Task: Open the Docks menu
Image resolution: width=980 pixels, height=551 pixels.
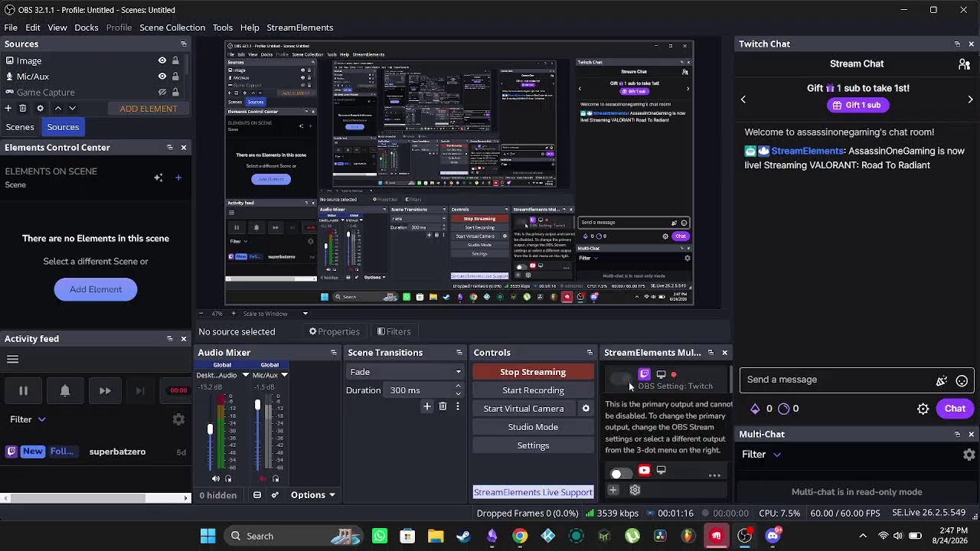Action: (87, 28)
